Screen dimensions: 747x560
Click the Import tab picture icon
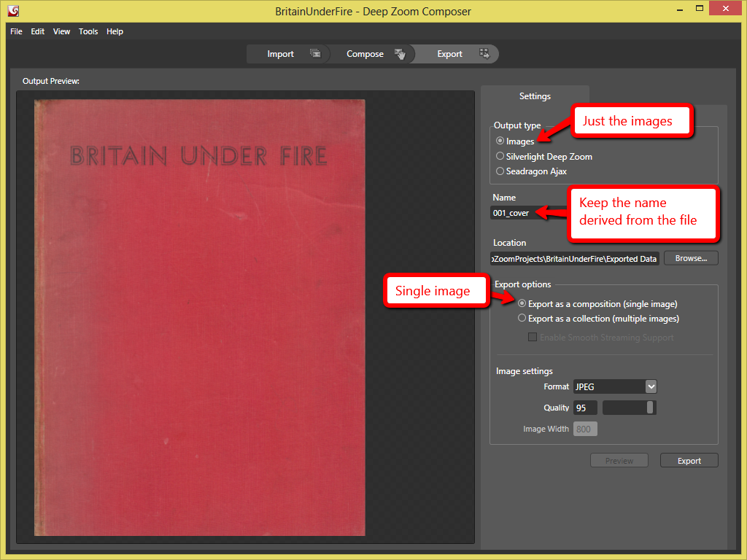tap(315, 53)
